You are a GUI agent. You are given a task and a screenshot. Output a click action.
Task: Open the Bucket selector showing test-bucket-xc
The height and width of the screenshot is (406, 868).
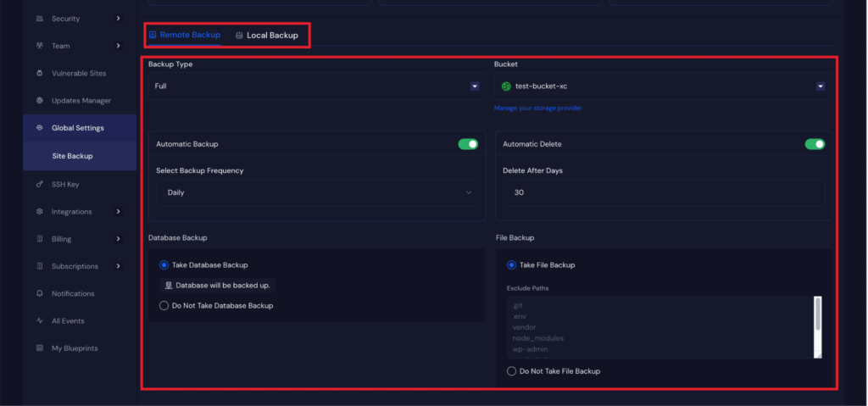pyautogui.click(x=661, y=86)
